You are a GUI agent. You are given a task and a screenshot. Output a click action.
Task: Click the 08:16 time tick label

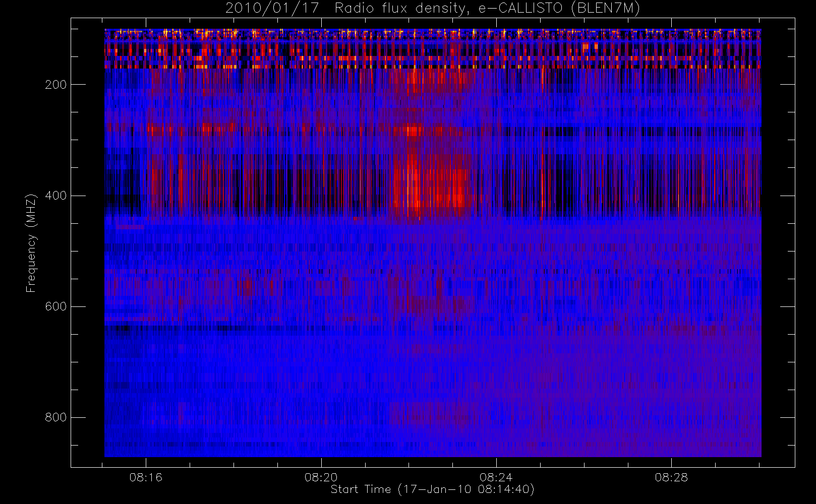(146, 477)
